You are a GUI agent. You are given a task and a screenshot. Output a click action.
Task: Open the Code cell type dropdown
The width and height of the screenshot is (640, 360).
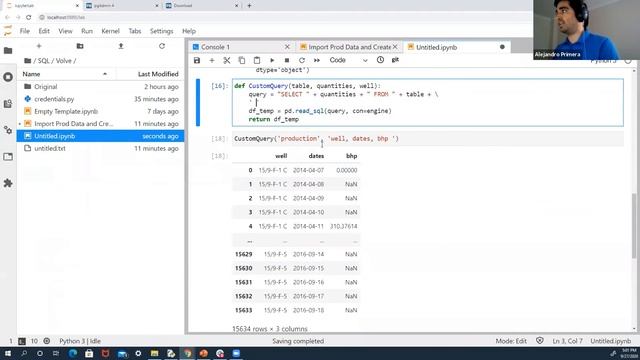point(348,60)
